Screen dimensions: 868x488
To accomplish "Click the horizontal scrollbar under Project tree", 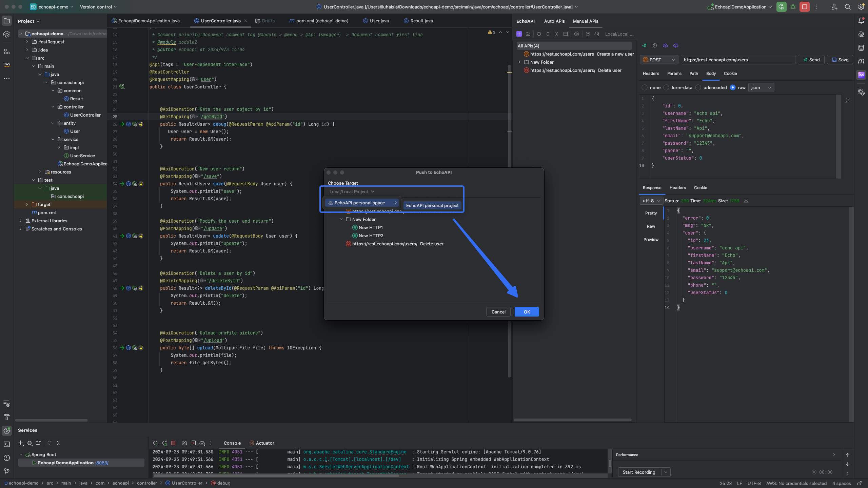I will click(52, 420).
